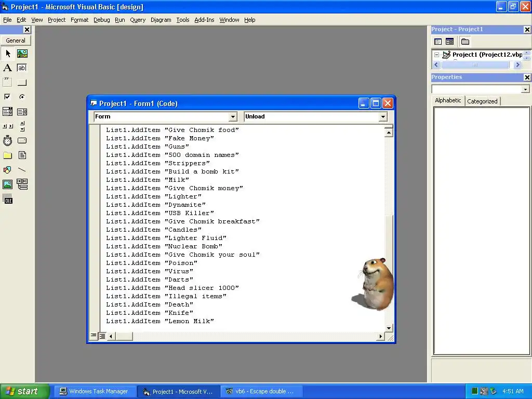532x399 pixels.
Task: Open the Diagram menu
Action: pyautogui.click(x=161, y=20)
